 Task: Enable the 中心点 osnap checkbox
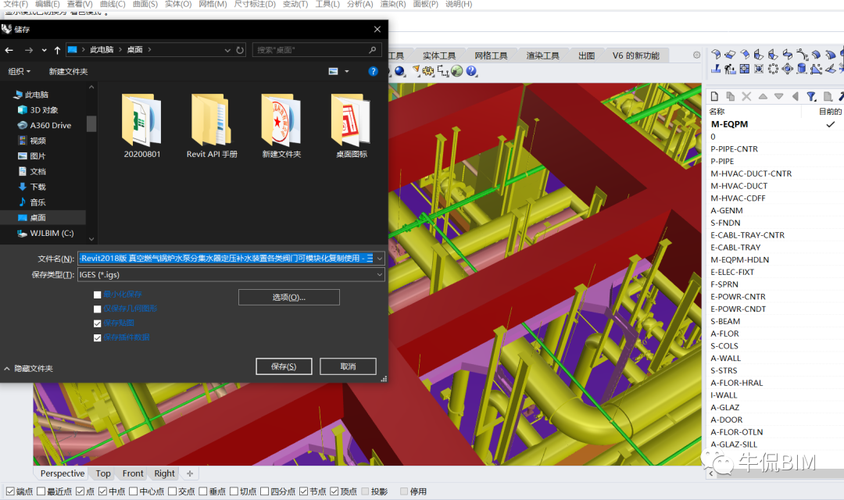[x=133, y=491]
